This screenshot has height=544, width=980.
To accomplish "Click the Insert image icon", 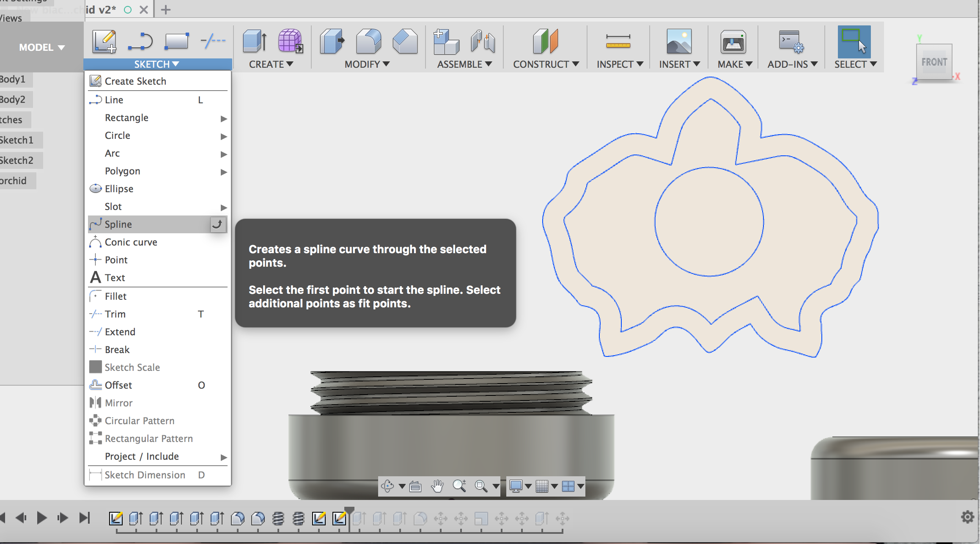I will click(679, 41).
